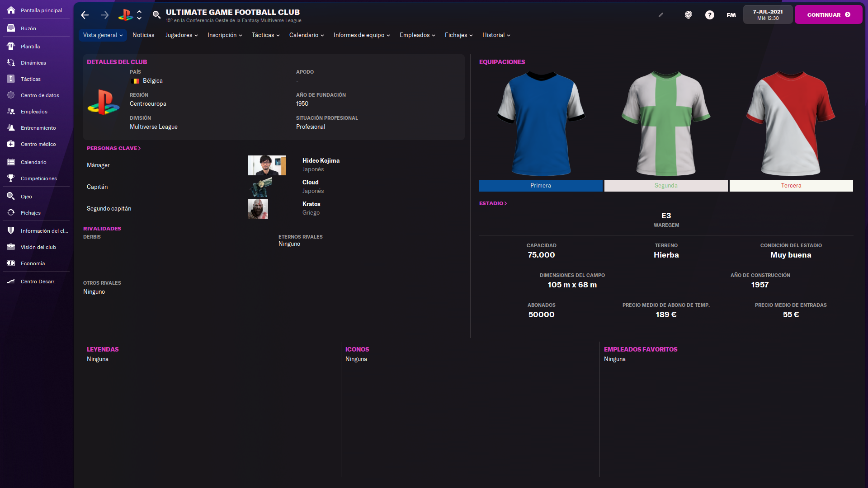Click the pencil edit icon
The width and height of the screenshot is (868, 488).
point(661,15)
